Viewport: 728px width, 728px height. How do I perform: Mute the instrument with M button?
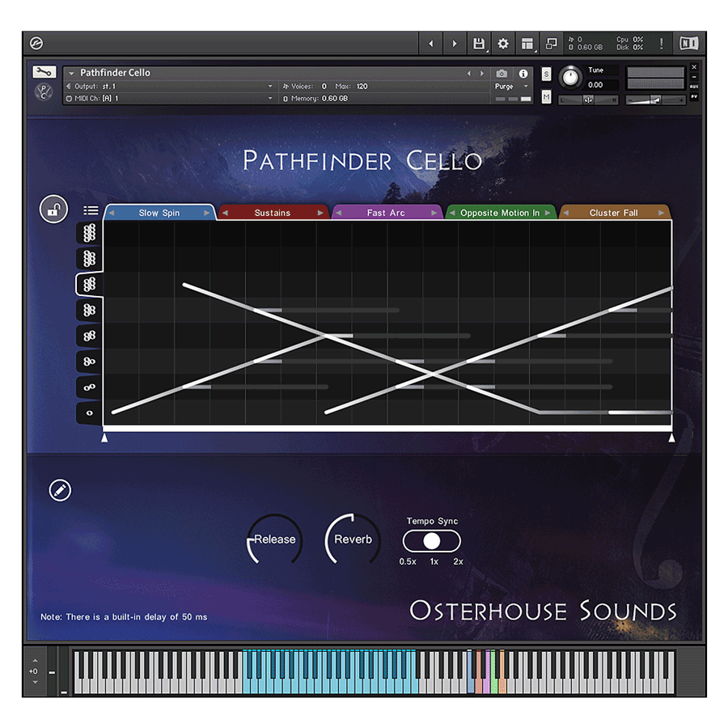[547, 97]
